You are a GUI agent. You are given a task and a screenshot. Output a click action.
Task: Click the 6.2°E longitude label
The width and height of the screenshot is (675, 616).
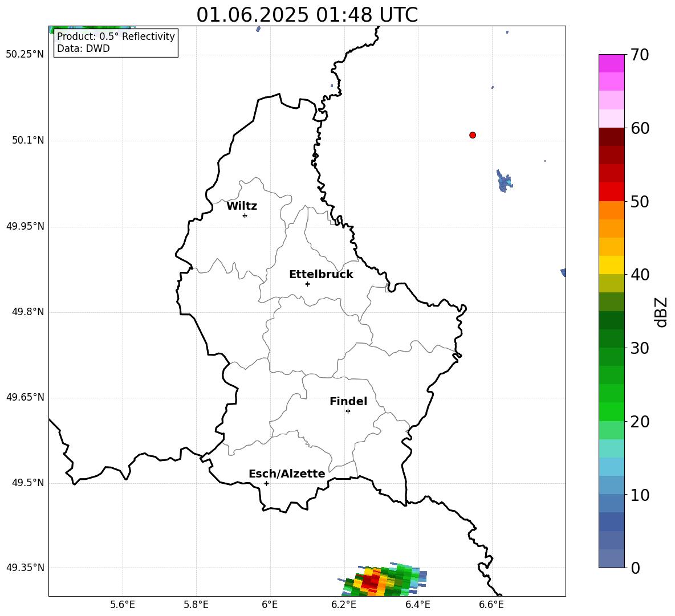[344, 605]
